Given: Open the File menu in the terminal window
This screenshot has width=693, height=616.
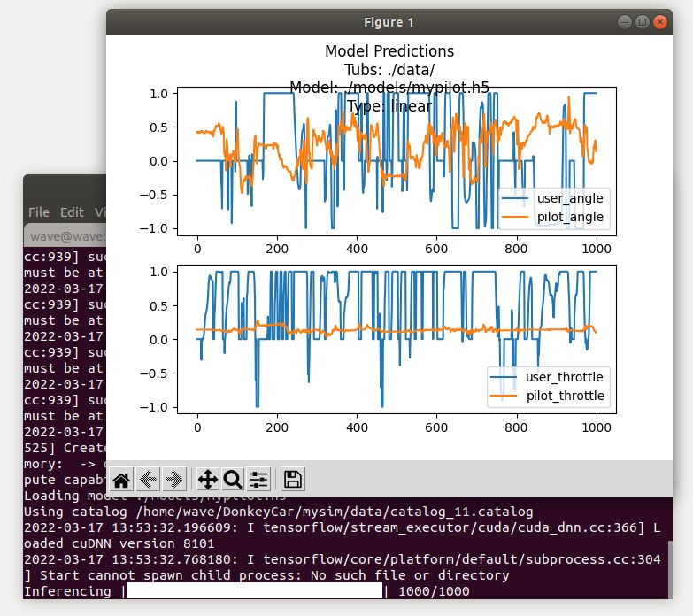Looking at the screenshot, I should tap(39, 212).
